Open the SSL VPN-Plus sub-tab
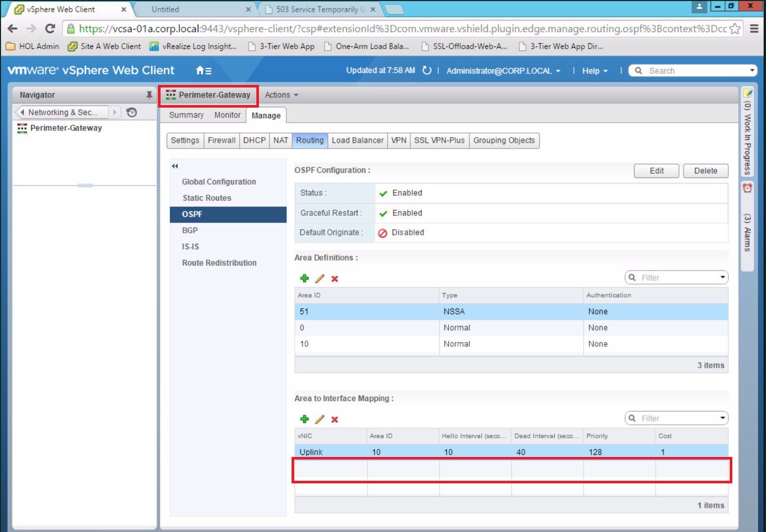The image size is (766, 532). tap(439, 140)
